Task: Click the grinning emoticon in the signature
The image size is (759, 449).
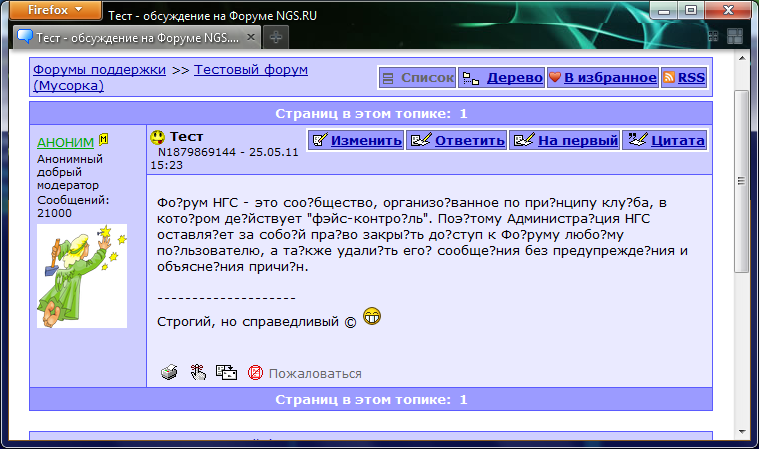Action: (x=372, y=316)
